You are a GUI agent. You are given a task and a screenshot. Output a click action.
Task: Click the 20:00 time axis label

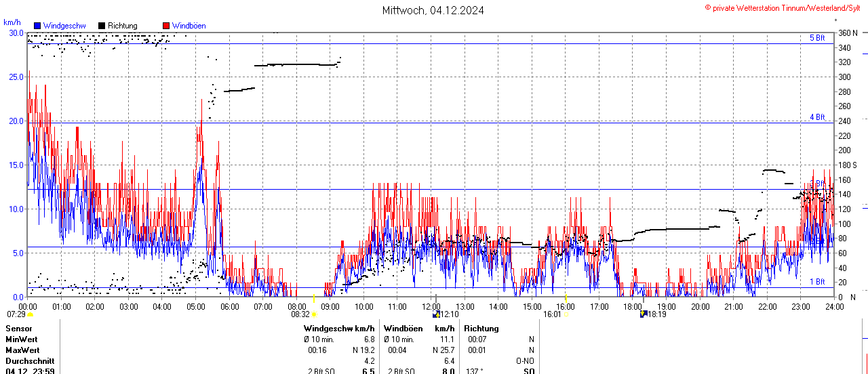coord(701,306)
